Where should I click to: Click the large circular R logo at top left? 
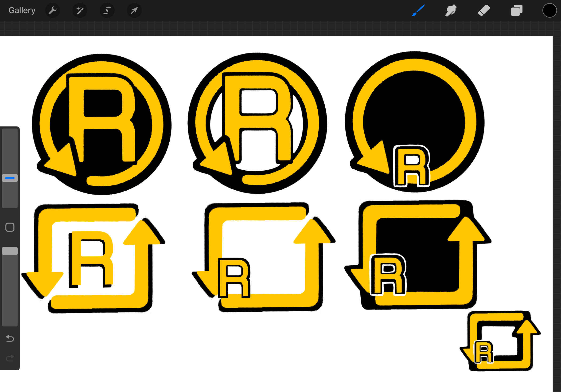[101, 124]
